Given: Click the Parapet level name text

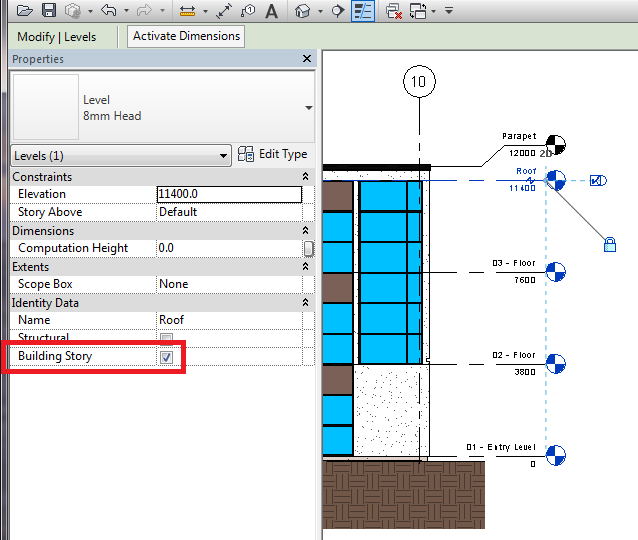Looking at the screenshot, I should tap(519, 136).
